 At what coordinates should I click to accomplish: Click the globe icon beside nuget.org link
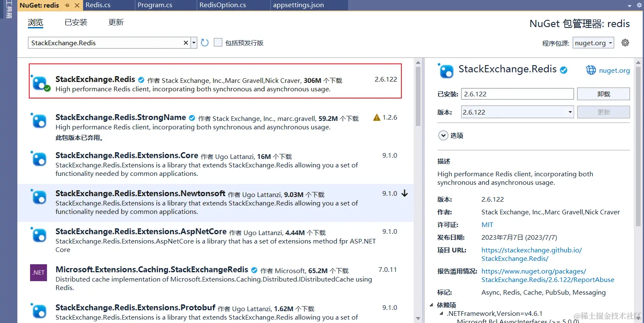591,70
